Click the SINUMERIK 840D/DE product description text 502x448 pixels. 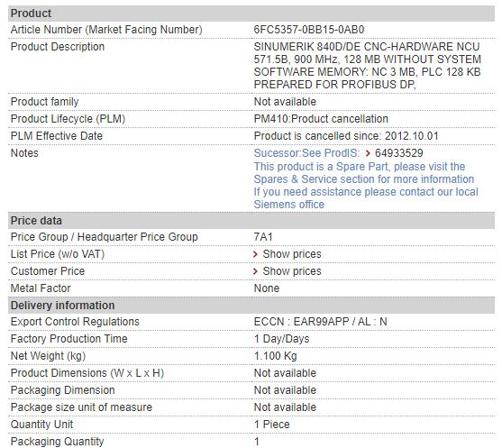tap(367, 65)
